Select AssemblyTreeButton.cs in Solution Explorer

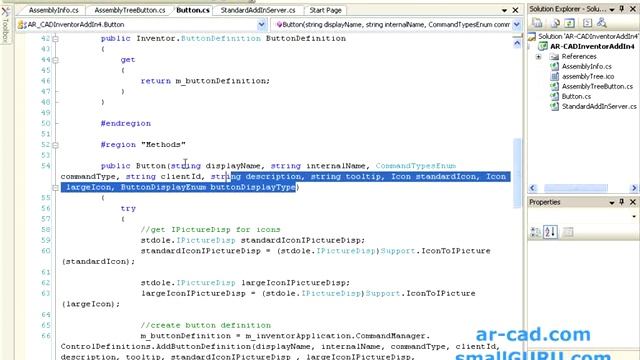pos(591,87)
